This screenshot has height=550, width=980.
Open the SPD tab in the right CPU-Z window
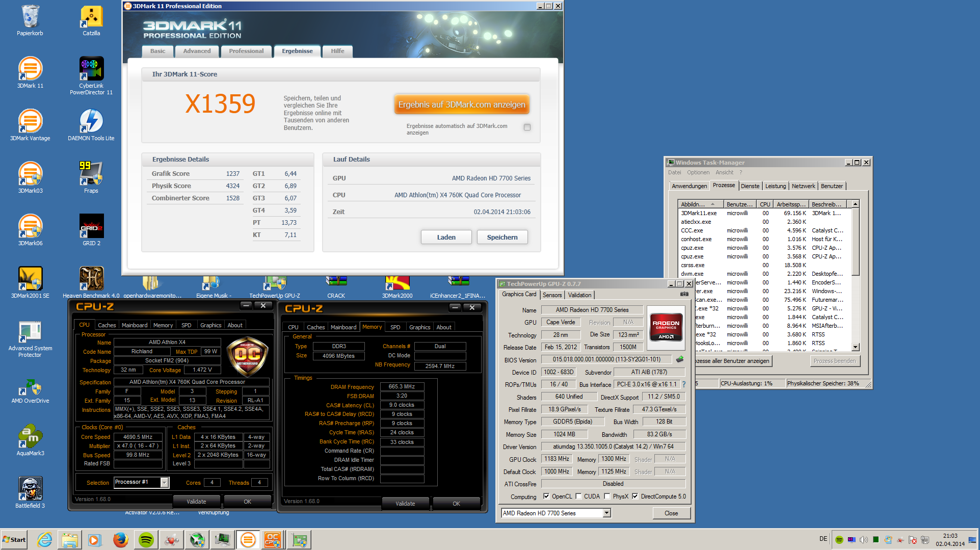(395, 327)
